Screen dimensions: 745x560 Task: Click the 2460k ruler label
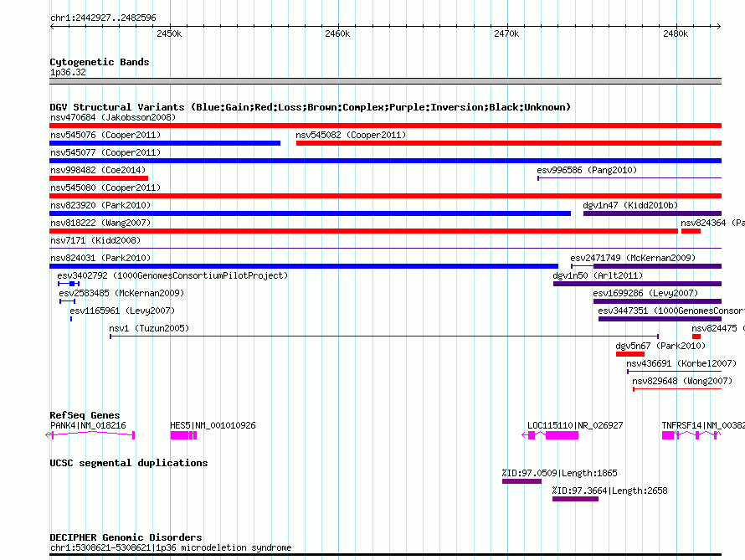[x=337, y=33]
